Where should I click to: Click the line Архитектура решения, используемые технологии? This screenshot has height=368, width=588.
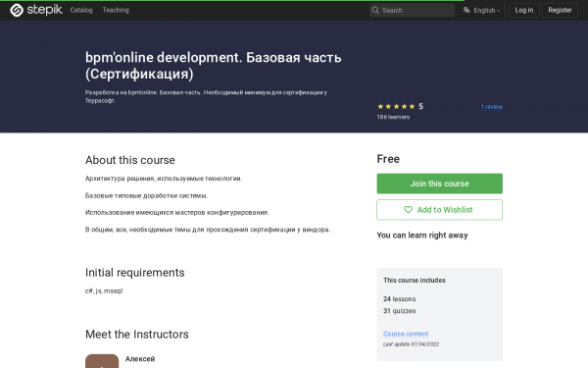(x=164, y=179)
